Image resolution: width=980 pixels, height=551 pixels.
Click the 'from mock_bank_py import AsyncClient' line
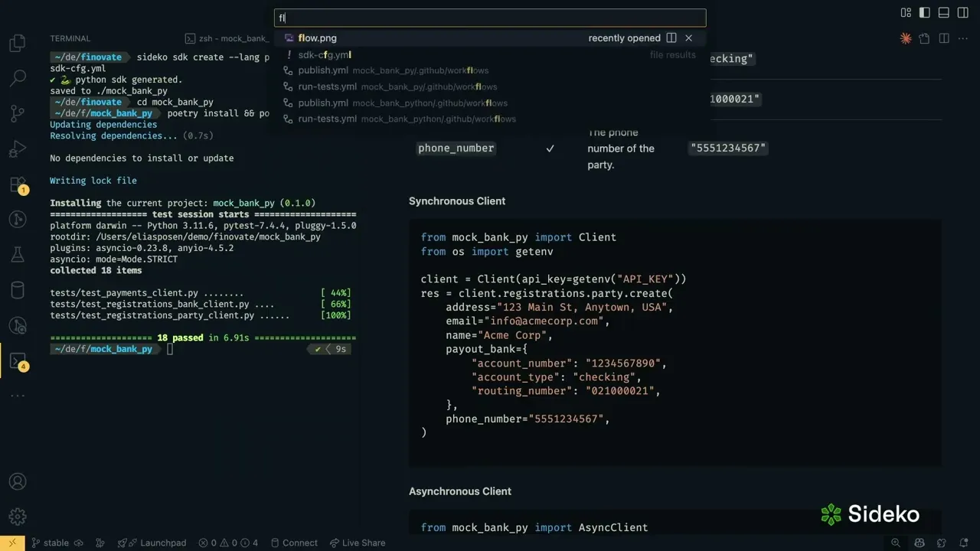[534, 527]
